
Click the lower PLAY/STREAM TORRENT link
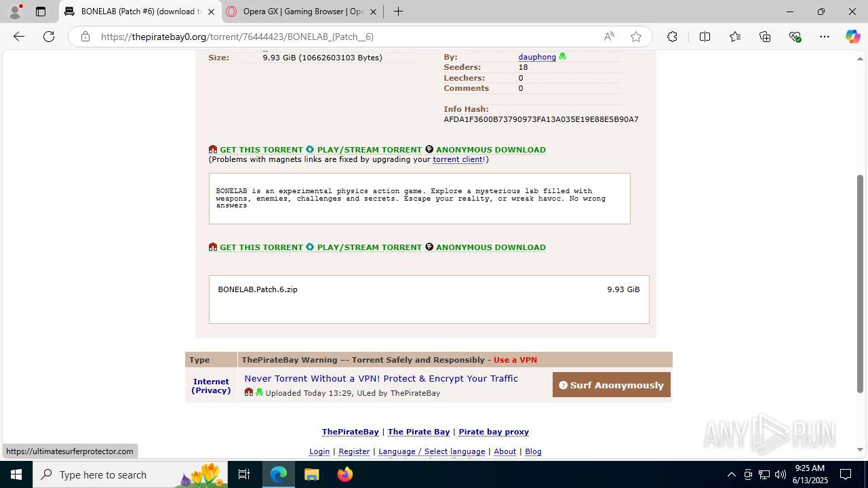click(x=370, y=247)
